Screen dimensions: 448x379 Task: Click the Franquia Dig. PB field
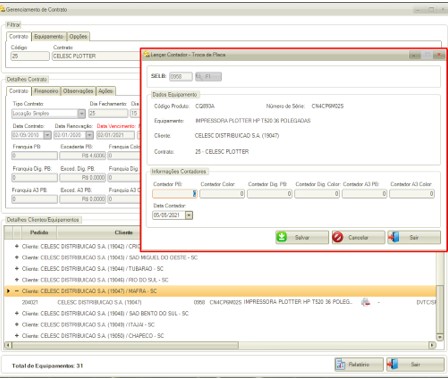34,178
